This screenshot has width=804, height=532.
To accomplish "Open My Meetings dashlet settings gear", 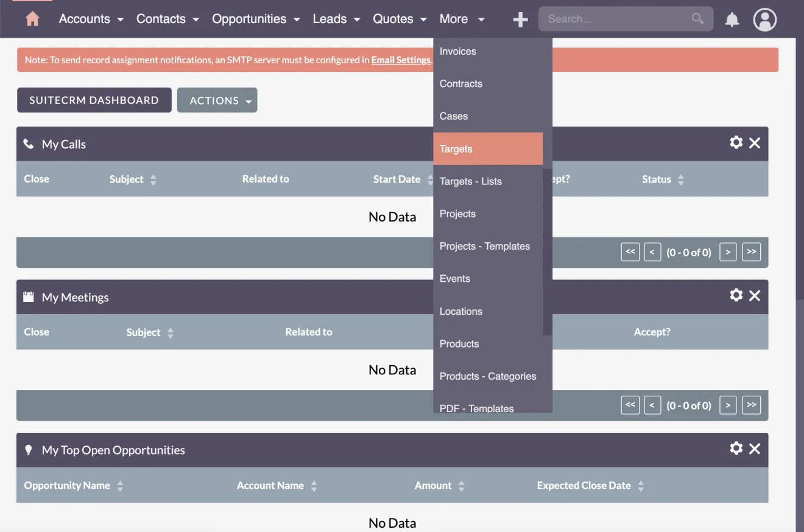I will click(736, 295).
